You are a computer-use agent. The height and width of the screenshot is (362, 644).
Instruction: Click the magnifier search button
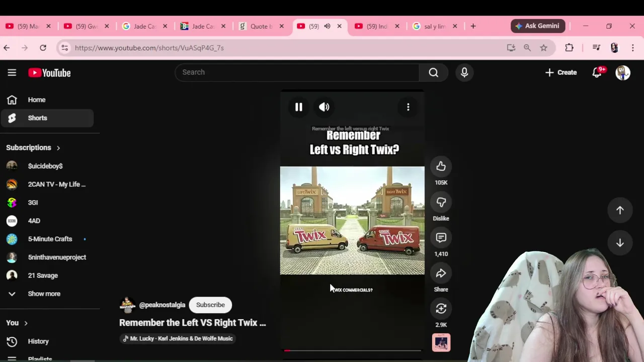tap(433, 72)
